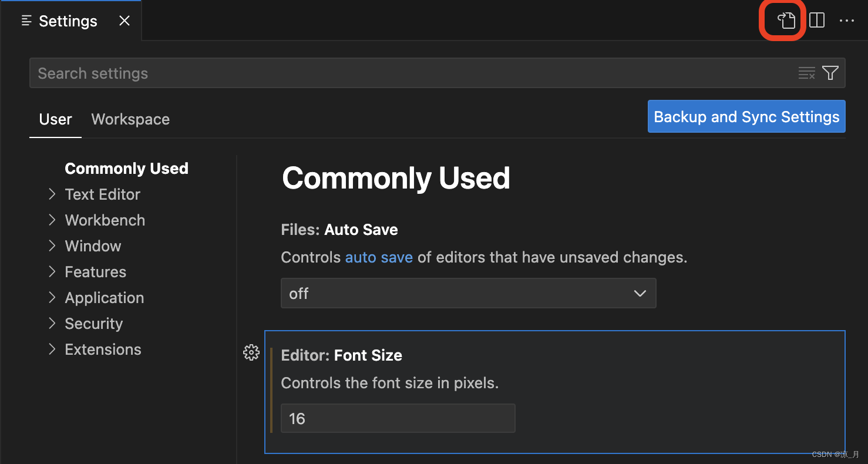Clear the settings search input icon
This screenshot has height=464, width=868.
point(807,73)
